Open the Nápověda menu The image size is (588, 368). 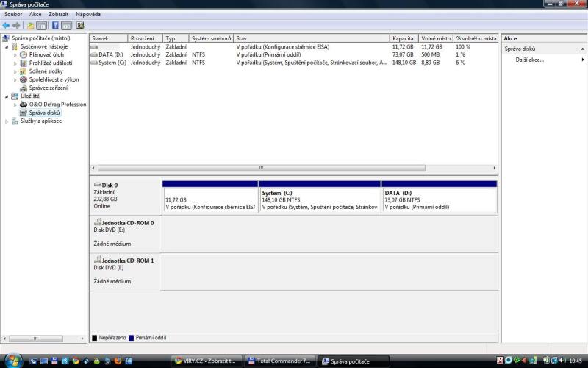coord(87,14)
